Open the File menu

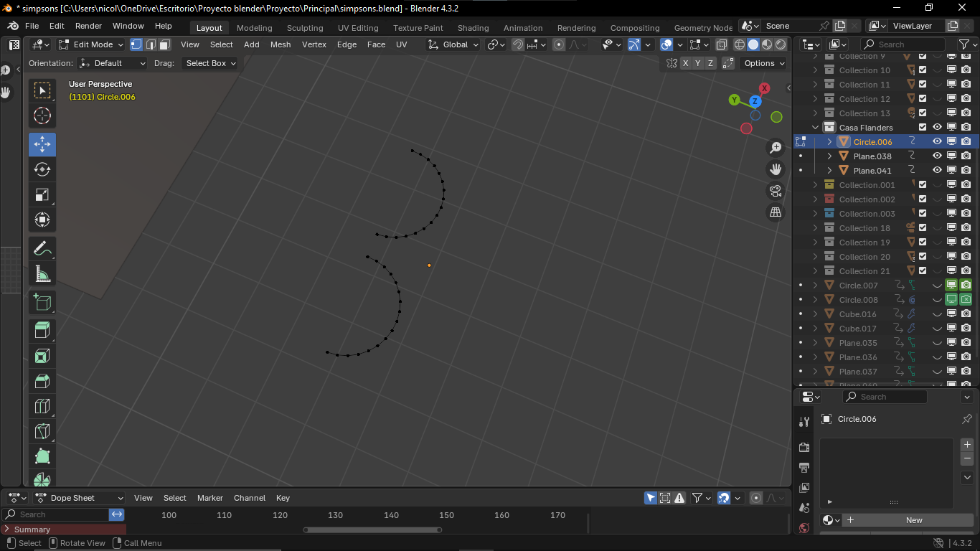pos(32,26)
